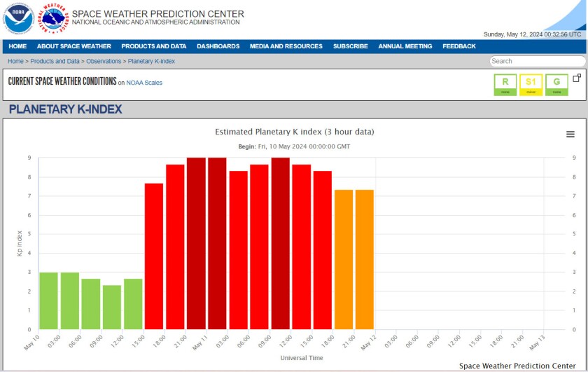Click the first dark red Kp 9 bar
The image size is (588, 372).
click(x=196, y=243)
